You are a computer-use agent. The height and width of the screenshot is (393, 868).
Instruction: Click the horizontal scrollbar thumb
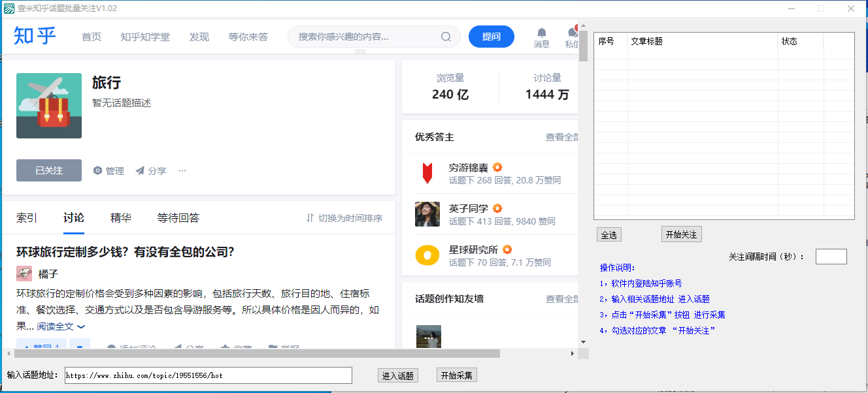pyautogui.click(x=256, y=353)
